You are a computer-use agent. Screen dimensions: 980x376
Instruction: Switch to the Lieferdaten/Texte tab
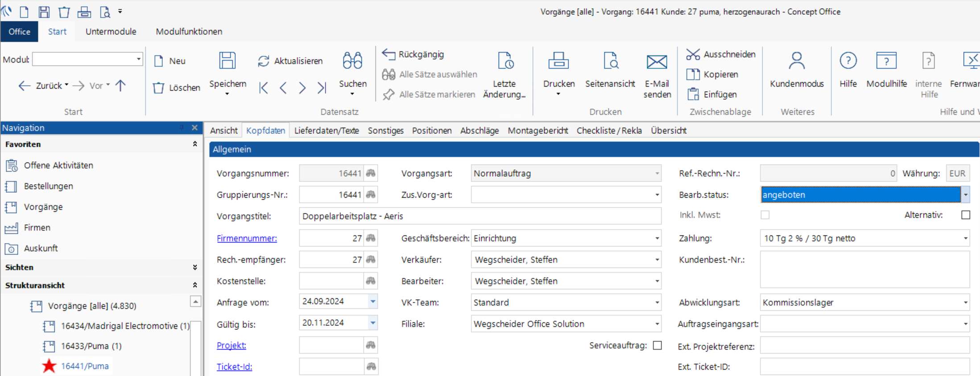pos(327,131)
